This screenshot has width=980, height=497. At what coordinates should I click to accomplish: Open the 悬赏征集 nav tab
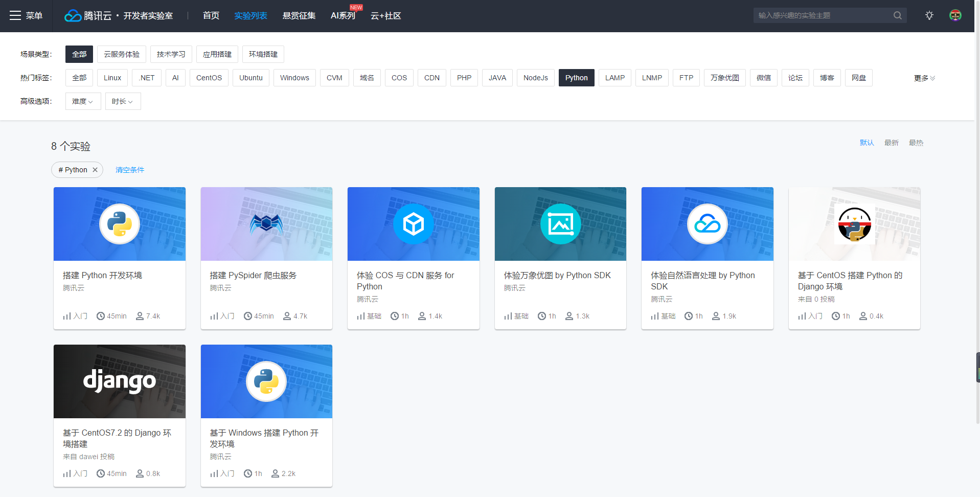click(299, 16)
